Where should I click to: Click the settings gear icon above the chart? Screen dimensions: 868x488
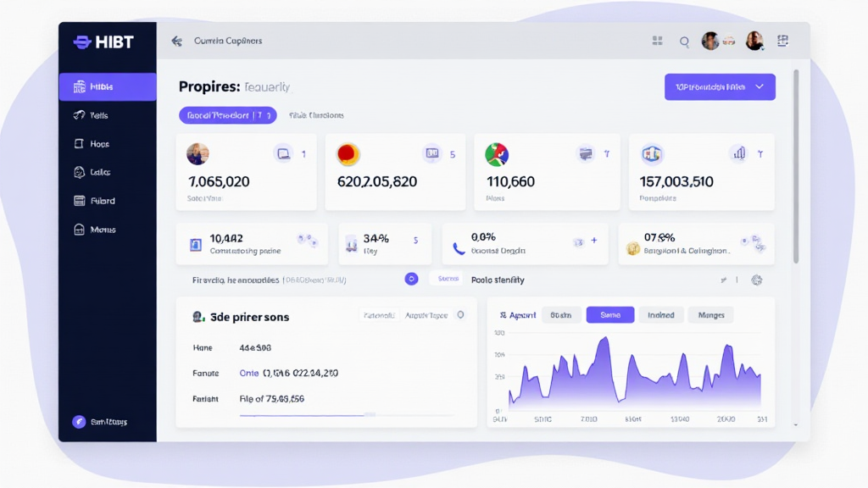pos(757,280)
